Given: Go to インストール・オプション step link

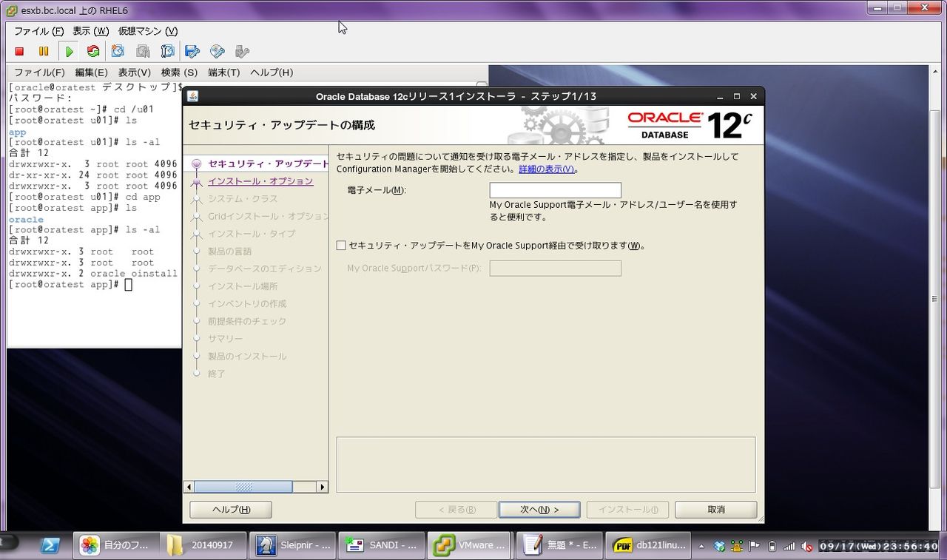Looking at the screenshot, I should point(260,181).
